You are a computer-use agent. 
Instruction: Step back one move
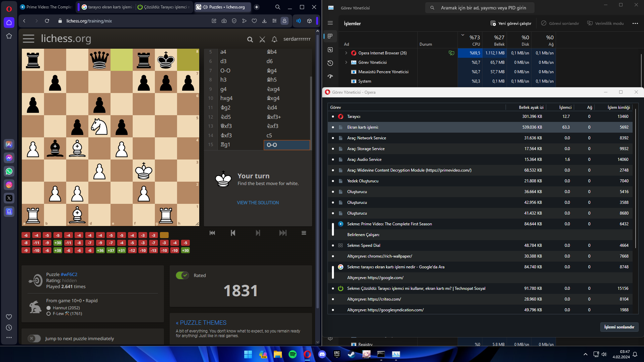click(x=233, y=233)
